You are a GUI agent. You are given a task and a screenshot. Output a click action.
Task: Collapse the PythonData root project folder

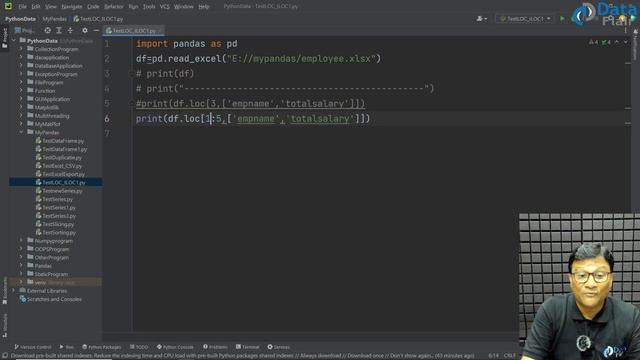(14, 41)
